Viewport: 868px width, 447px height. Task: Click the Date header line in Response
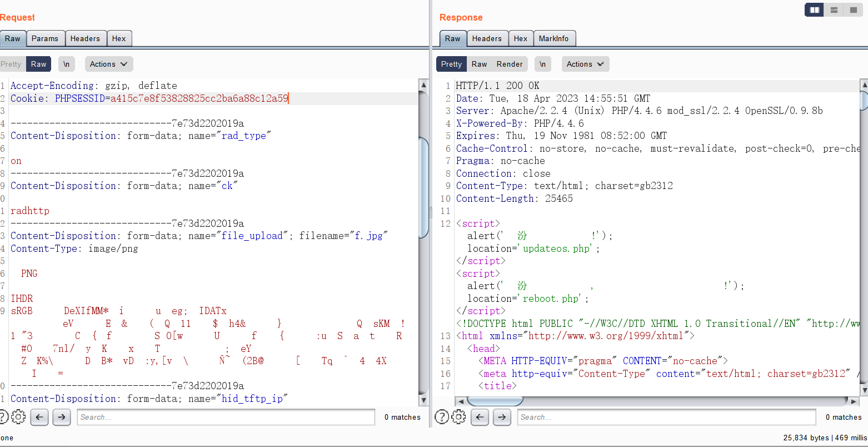coord(553,98)
